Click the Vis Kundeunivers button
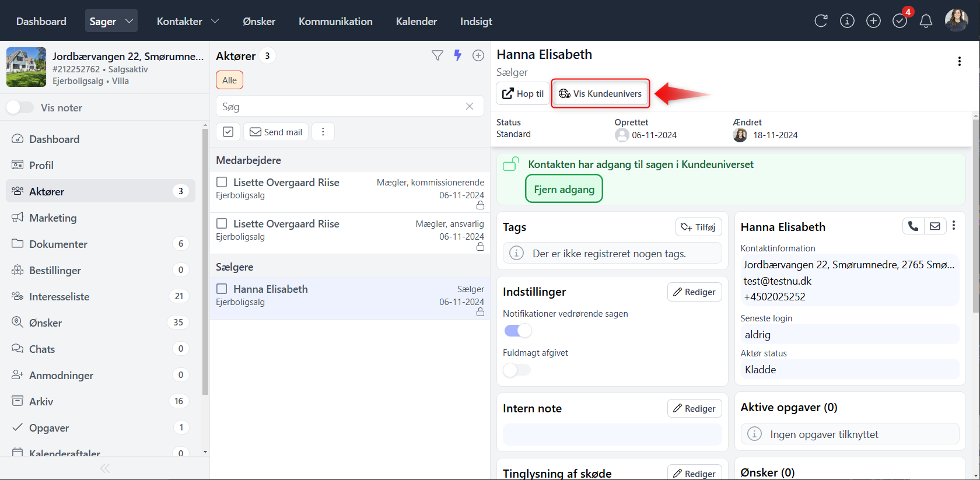Image resolution: width=980 pixels, height=480 pixels. [x=600, y=93]
